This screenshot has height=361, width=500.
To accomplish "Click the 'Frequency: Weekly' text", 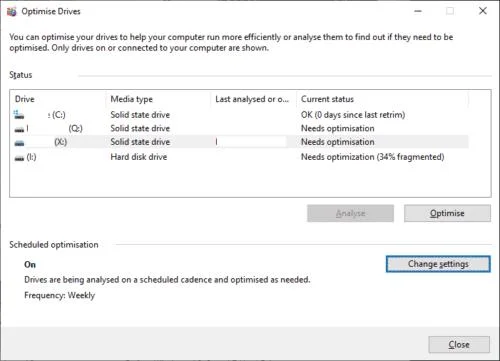I will (59, 295).
